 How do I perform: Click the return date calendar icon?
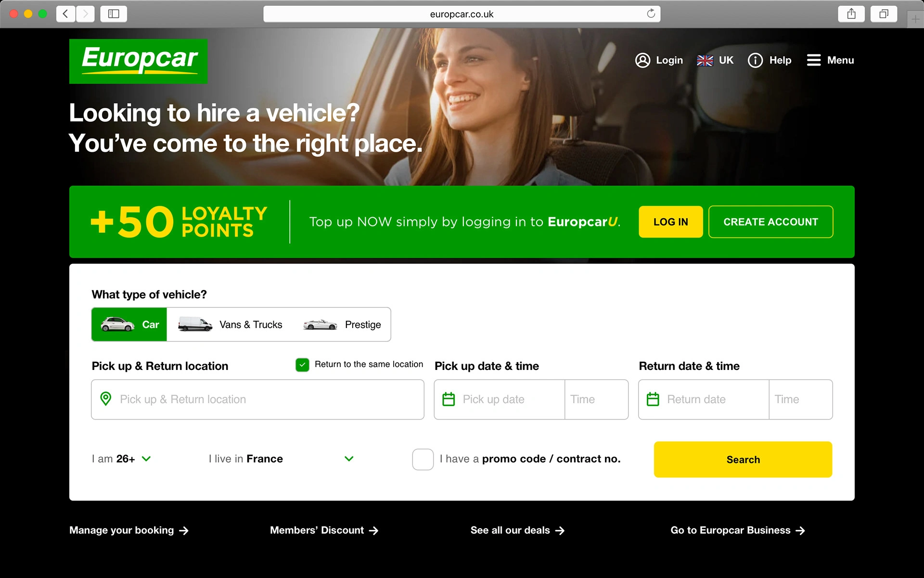[x=653, y=399]
